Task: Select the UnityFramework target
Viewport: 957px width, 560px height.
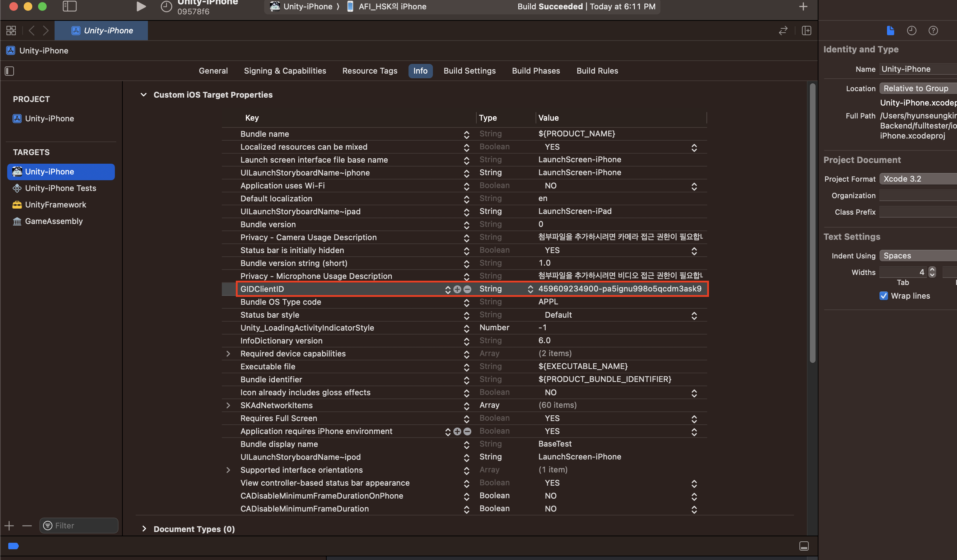Action: (x=55, y=205)
